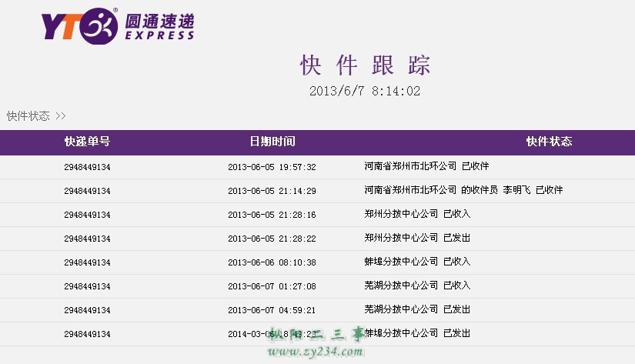The height and width of the screenshot is (364, 635).
Task: Select tracking number in the 04:59:21 row
Action: pos(87,310)
